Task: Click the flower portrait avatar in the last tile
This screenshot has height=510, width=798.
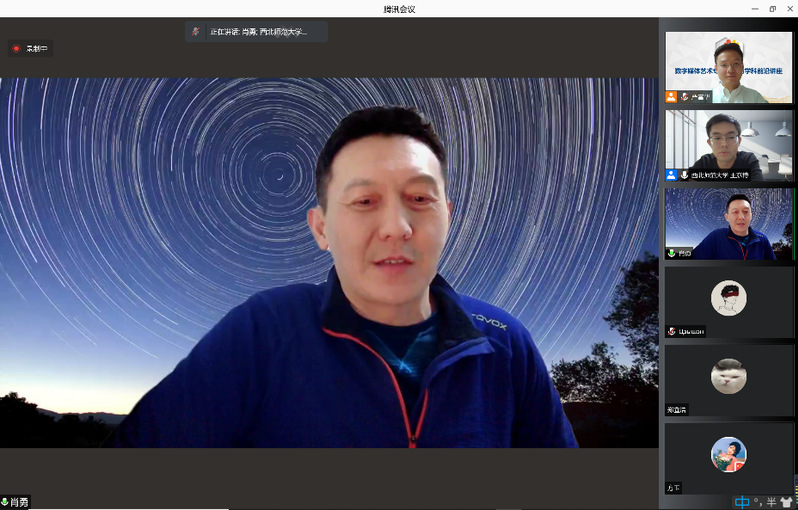Action: [728, 454]
